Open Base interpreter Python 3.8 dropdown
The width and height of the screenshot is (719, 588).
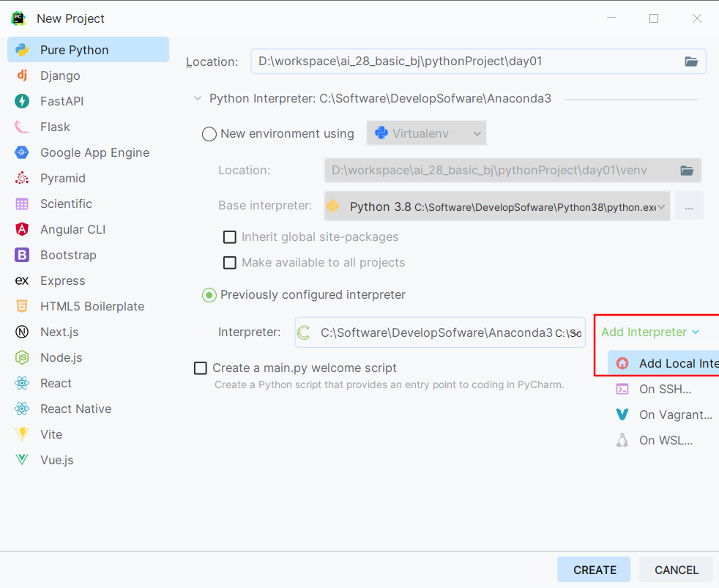497,206
